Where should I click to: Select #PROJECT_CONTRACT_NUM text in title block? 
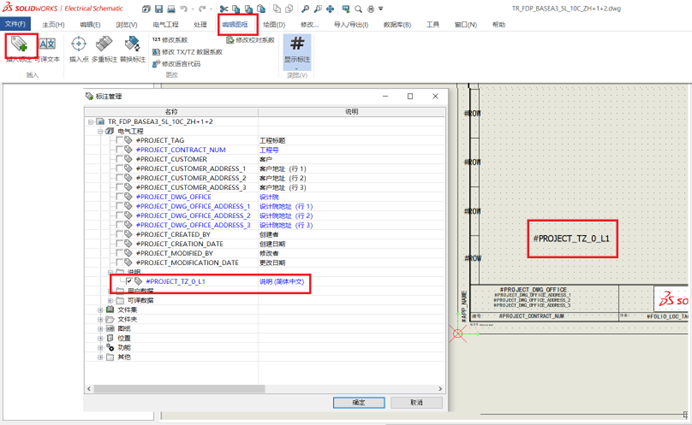point(531,316)
